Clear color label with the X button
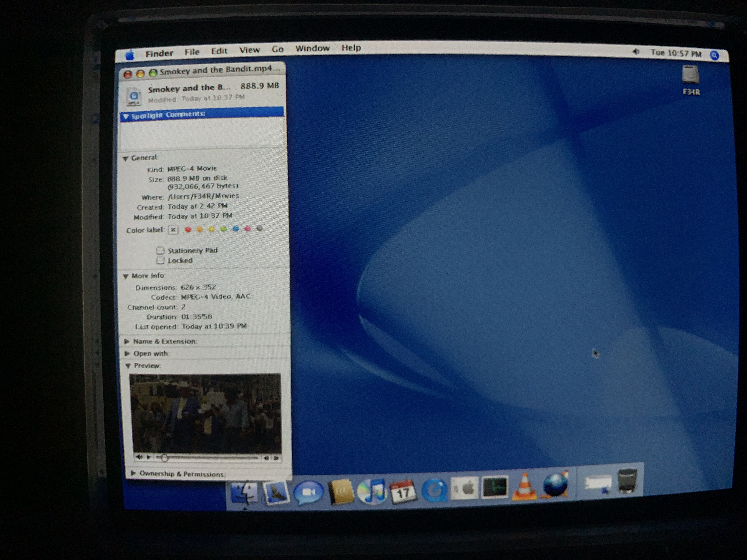747x560 pixels. point(173,230)
